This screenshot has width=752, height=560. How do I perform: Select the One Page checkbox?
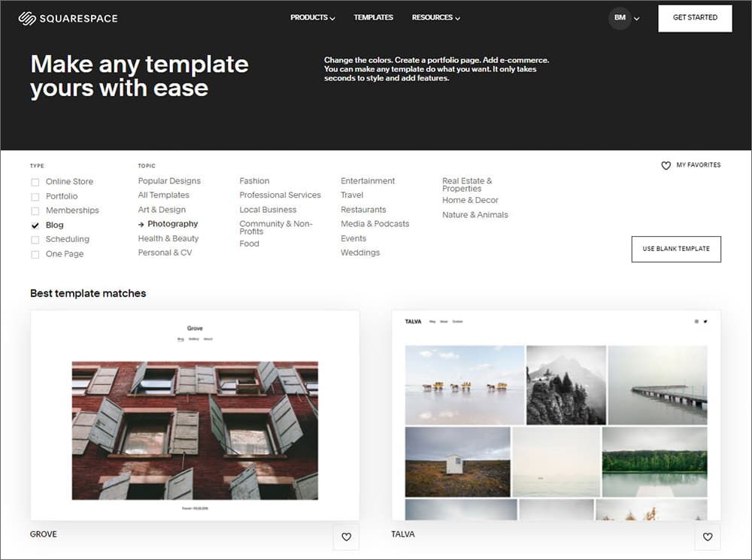(35, 255)
